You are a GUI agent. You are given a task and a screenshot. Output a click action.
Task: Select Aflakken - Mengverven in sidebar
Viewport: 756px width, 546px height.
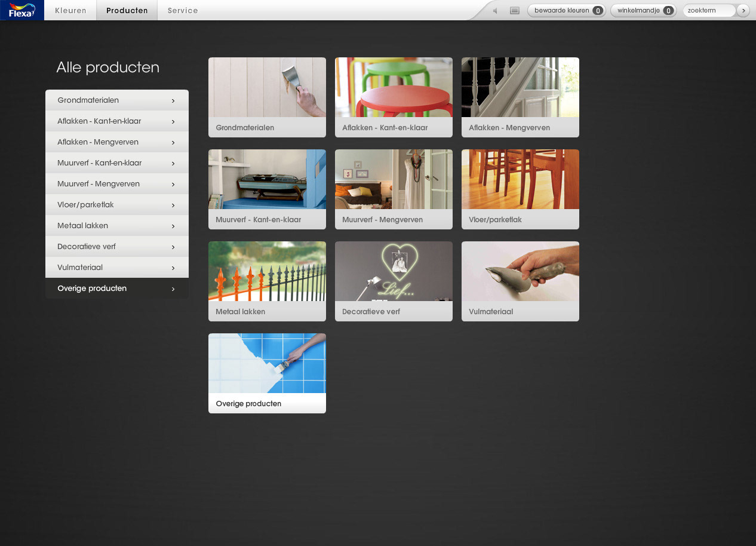point(117,142)
